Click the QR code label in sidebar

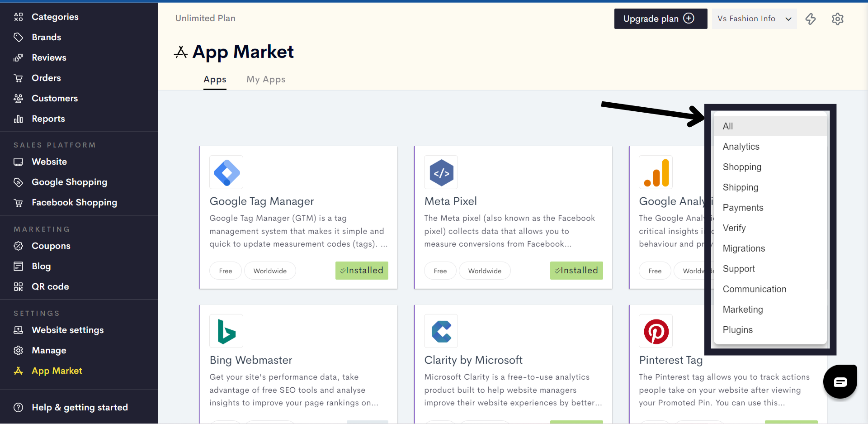(50, 286)
